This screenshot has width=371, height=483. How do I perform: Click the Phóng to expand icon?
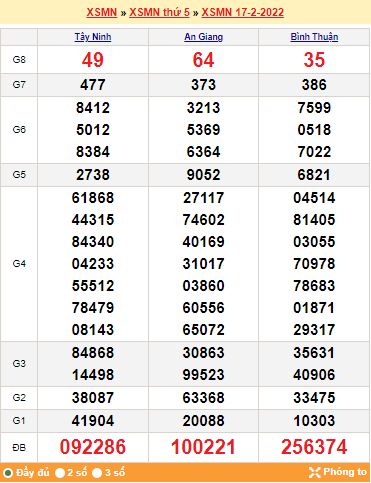[314, 472]
